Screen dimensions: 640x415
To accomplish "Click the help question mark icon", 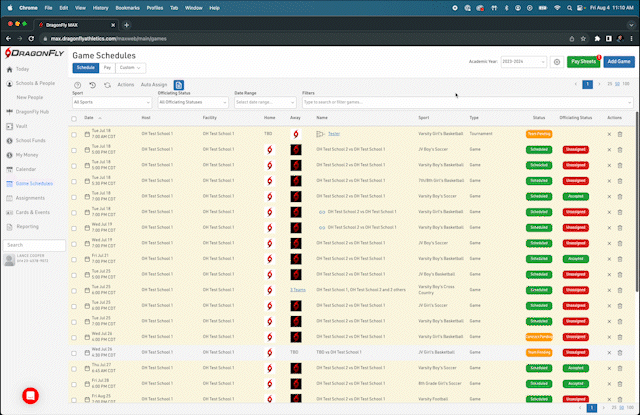I will click(79, 85).
